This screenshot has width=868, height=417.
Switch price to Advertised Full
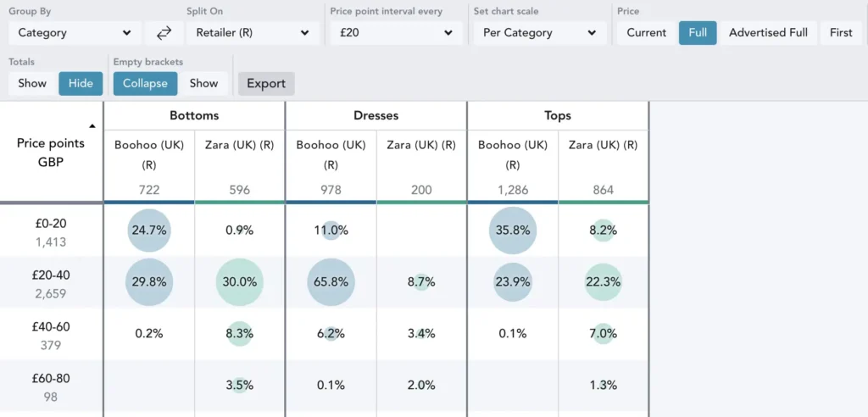[x=768, y=33]
